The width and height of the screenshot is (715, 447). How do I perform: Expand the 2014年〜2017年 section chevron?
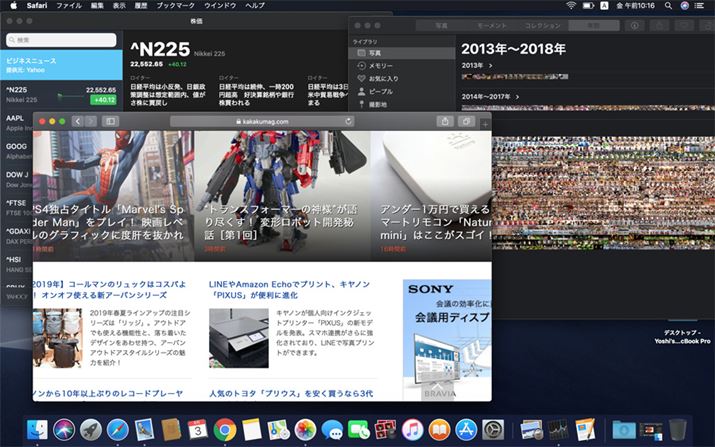point(519,96)
